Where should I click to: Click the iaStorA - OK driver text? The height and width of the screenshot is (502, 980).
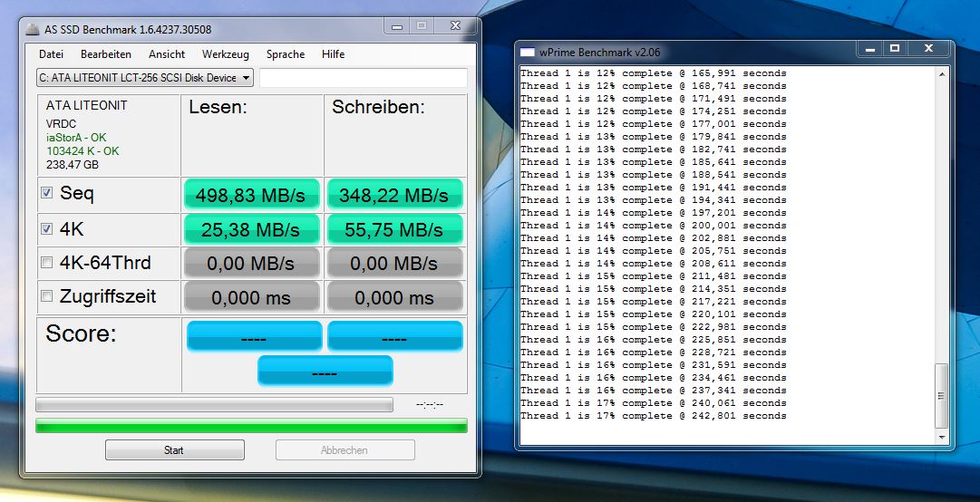coord(76,138)
